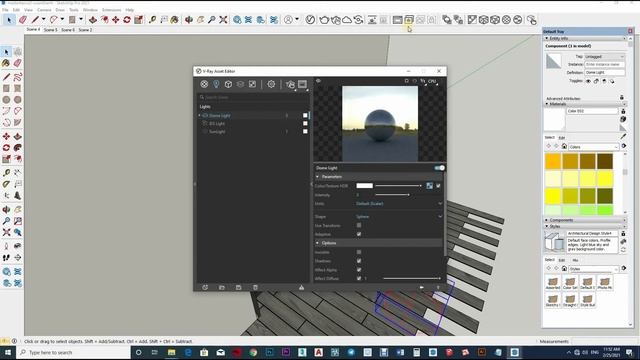Click the Search Scene field in Asset Editor
640x360 pixels.
253,98
